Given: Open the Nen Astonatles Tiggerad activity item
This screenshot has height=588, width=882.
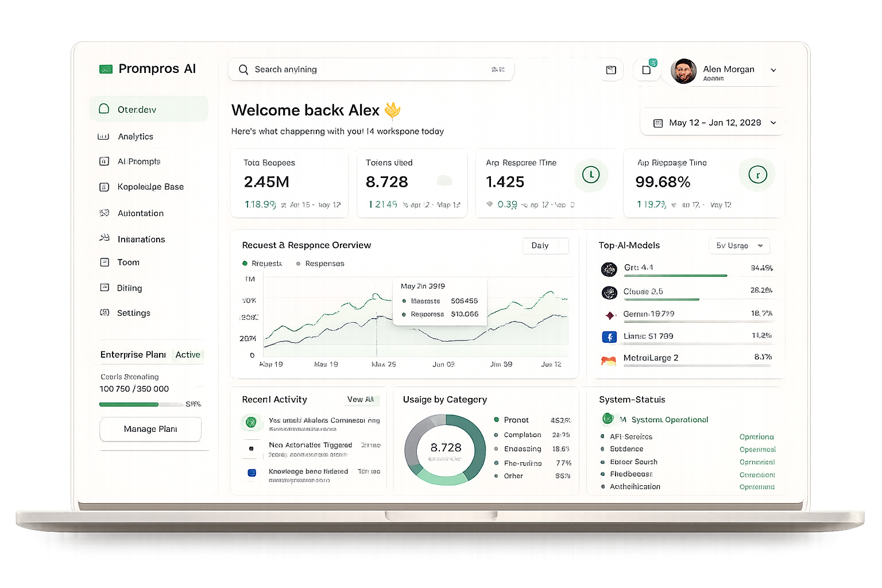Looking at the screenshot, I should (311, 449).
